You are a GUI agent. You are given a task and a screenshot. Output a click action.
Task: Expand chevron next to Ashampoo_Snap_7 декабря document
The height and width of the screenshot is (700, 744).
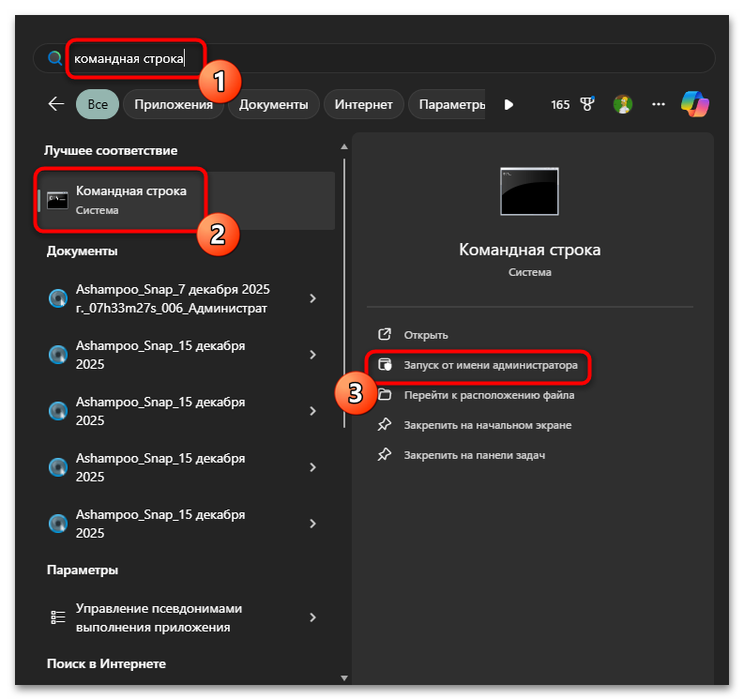point(313,298)
